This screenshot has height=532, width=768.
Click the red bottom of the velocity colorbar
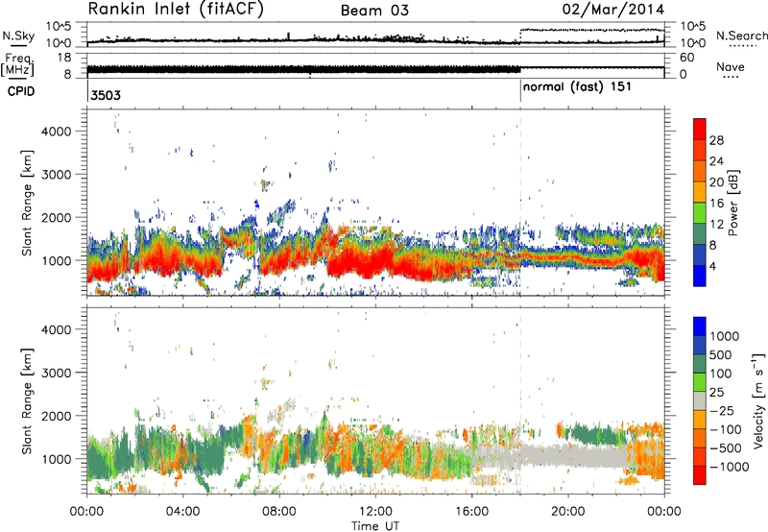(x=700, y=475)
